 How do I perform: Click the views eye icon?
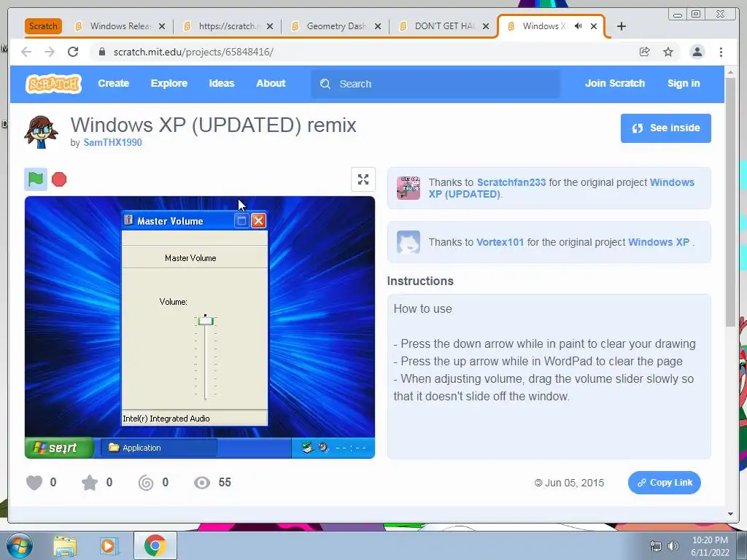point(202,483)
